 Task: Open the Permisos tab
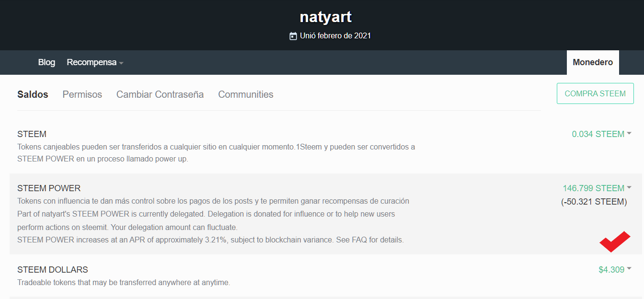coord(82,94)
